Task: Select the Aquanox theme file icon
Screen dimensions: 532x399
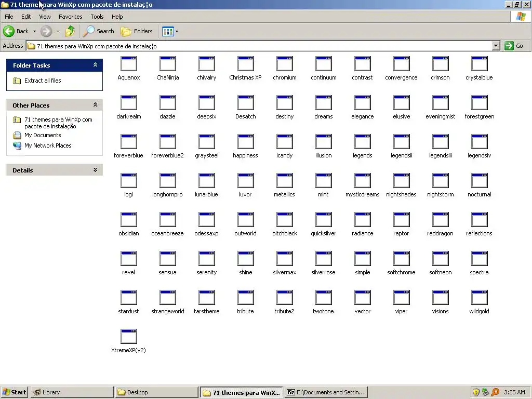Action: click(x=129, y=64)
